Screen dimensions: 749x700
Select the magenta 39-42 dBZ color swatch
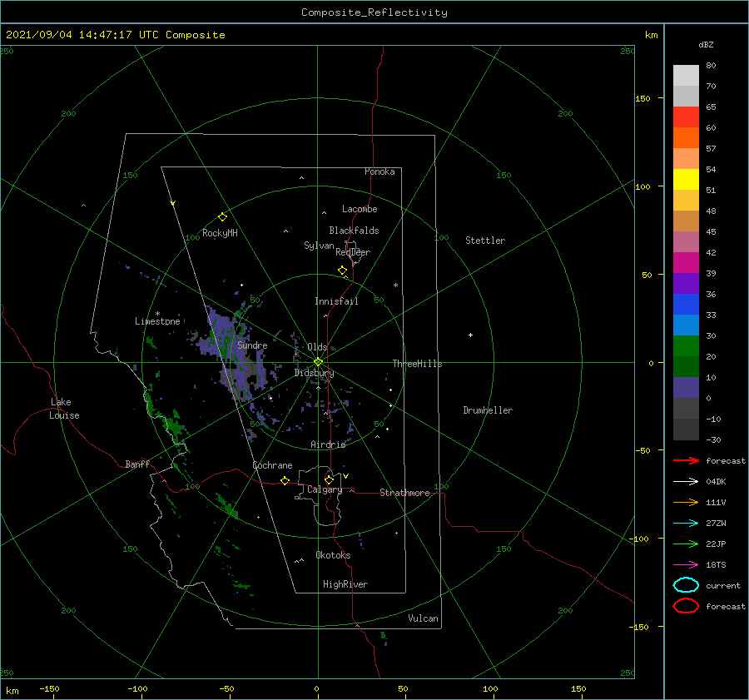[x=686, y=263]
